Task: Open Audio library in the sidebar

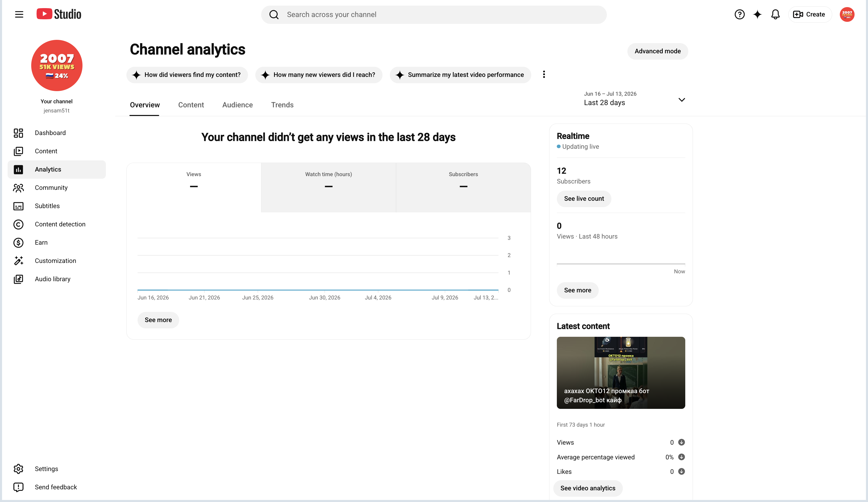Action: point(57,279)
